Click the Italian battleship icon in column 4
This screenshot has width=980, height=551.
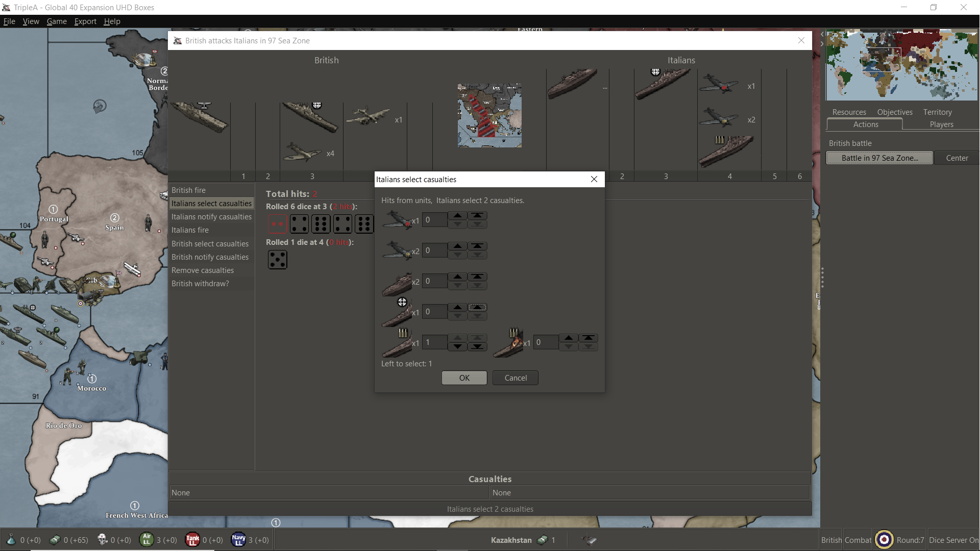[x=726, y=151]
